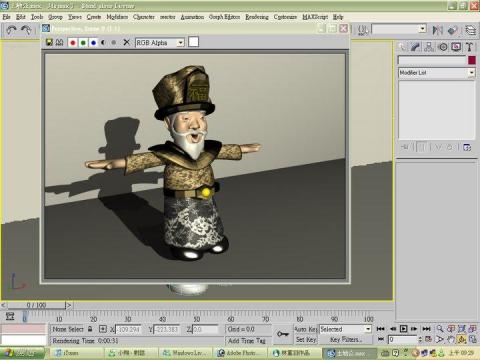Open the Named Selection Sets icon
Viewport: 480px width, 360px height.
coord(363,30)
